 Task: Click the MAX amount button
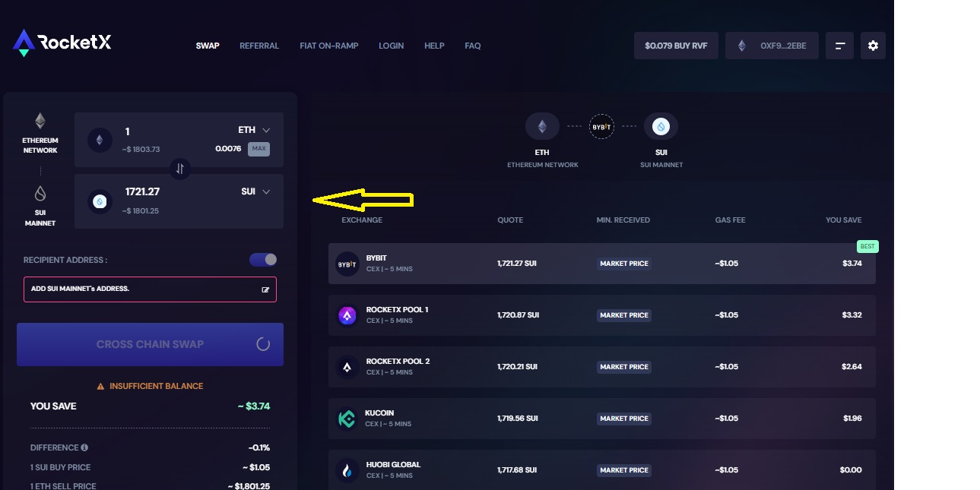(258, 149)
